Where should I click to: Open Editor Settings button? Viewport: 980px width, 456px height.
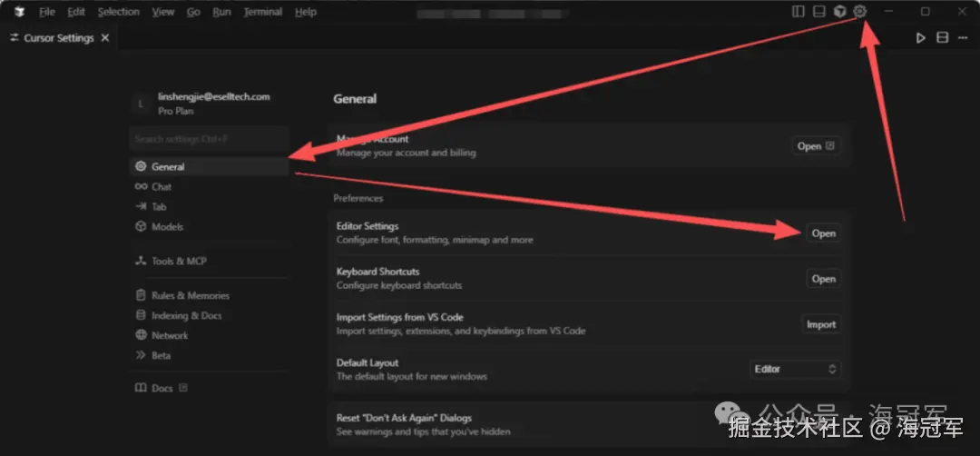click(x=823, y=233)
